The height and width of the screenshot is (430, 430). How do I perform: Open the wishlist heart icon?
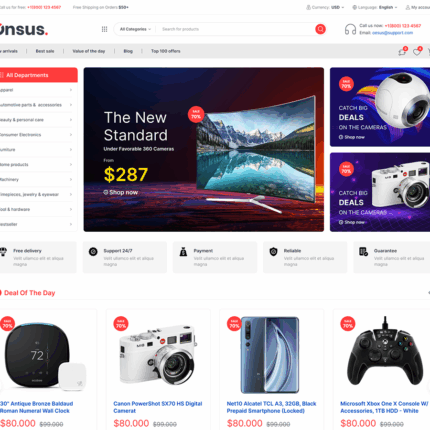point(417,52)
